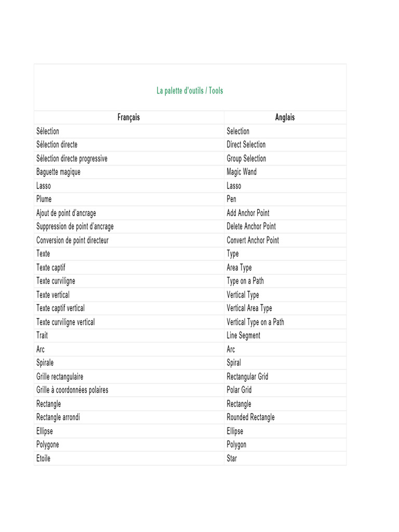Click the "Add Anchor Point" cell
The height and width of the screenshot is (532, 399).
(x=248, y=213)
